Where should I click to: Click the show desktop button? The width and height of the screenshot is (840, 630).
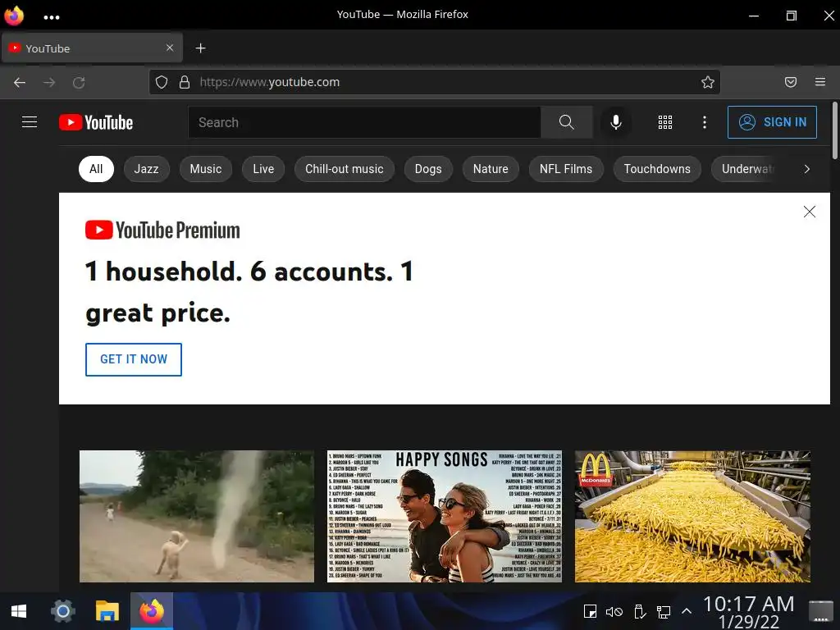tap(820, 611)
